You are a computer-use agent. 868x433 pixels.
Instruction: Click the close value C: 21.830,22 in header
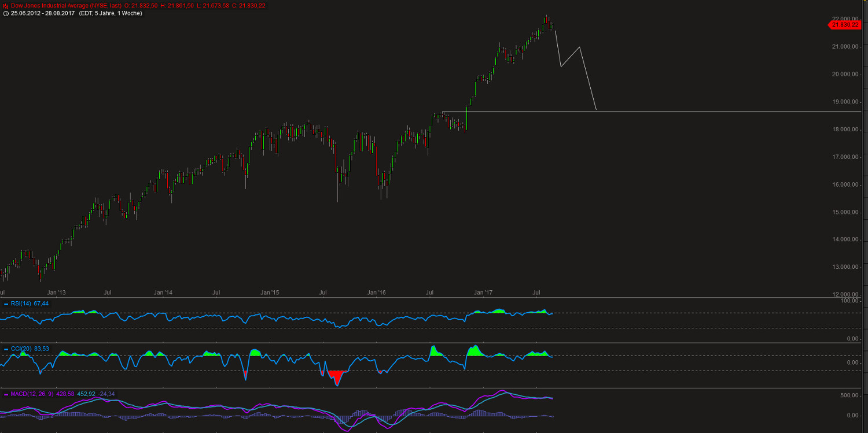(x=249, y=5)
